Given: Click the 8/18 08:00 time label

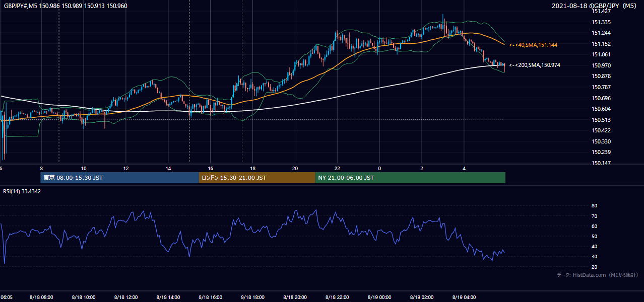Looking at the screenshot, I should point(41,297).
